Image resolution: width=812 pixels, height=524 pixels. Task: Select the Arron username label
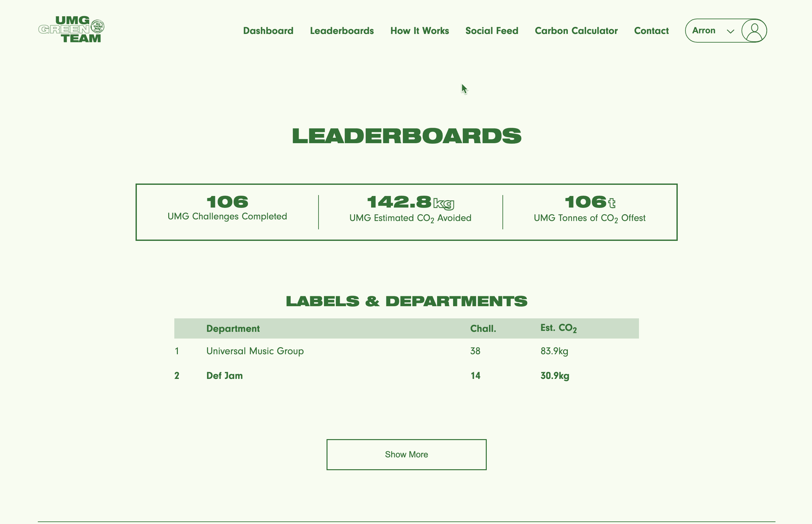[703, 31]
